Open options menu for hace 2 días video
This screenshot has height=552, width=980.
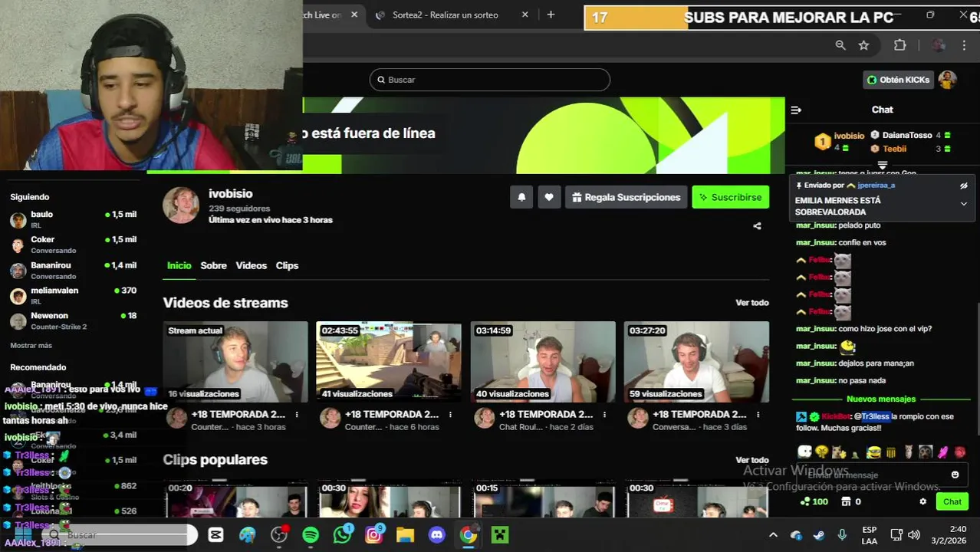point(604,415)
